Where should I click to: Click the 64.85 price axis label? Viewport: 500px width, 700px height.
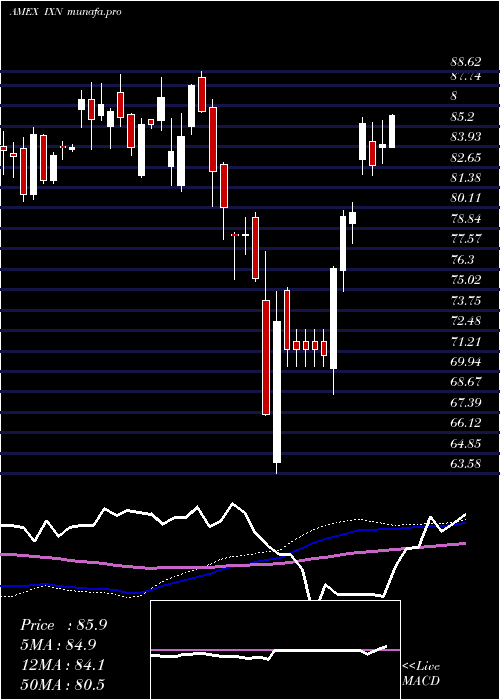tap(466, 444)
